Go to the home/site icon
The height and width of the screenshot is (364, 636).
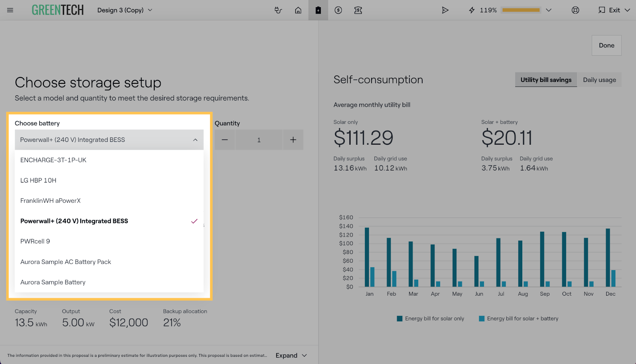298,10
